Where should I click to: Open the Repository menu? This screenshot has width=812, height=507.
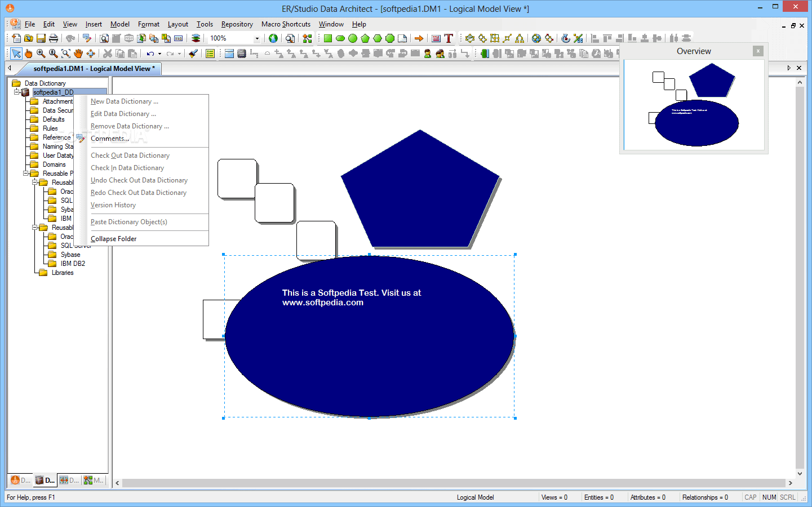[237, 24]
